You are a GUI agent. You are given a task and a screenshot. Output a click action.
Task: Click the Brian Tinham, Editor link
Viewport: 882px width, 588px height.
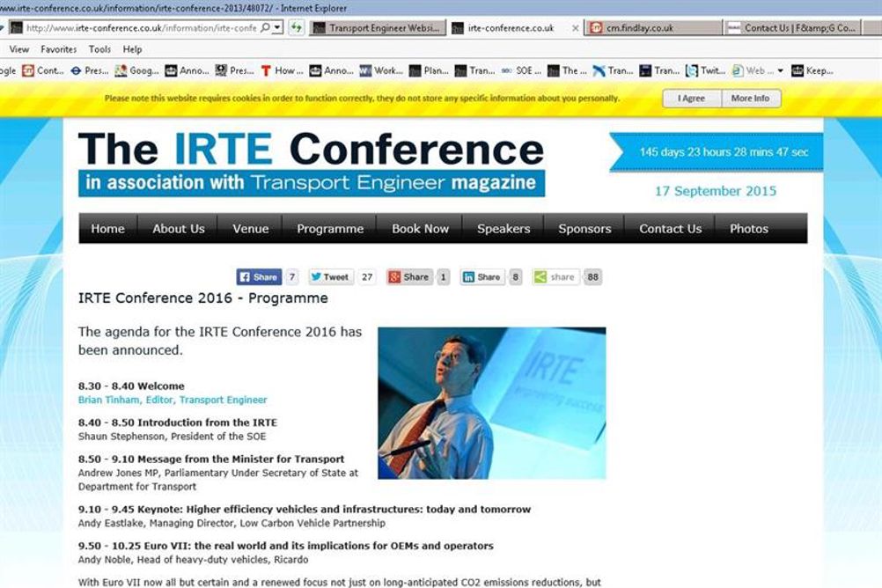click(173, 400)
